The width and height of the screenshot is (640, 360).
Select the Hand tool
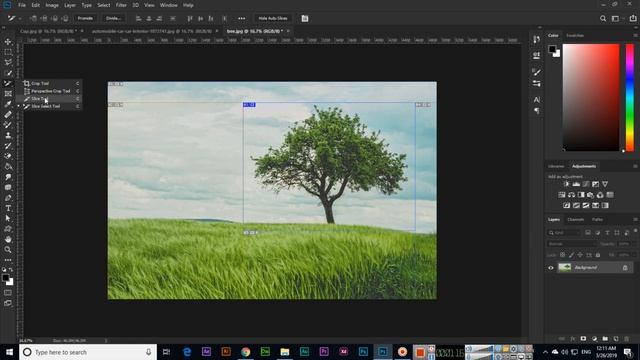click(8, 239)
